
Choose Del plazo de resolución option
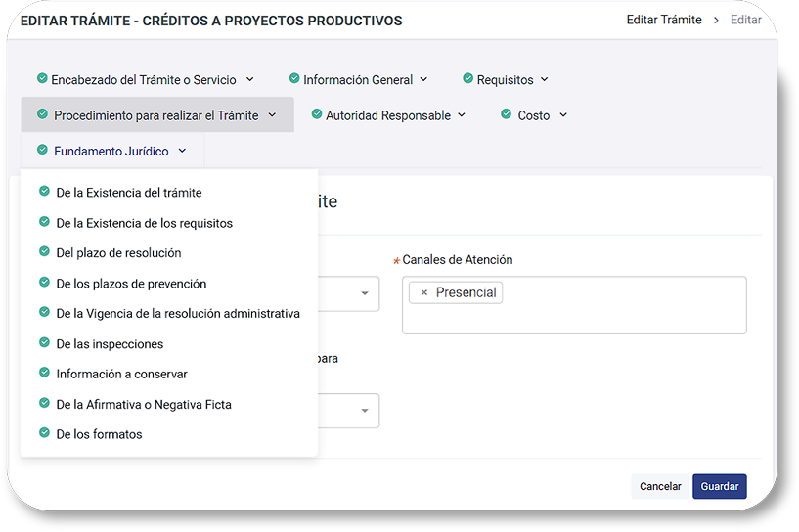[x=118, y=253]
